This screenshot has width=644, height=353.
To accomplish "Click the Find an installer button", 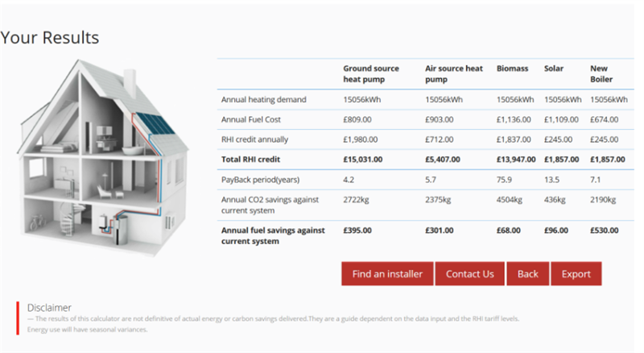I will 387,274.
